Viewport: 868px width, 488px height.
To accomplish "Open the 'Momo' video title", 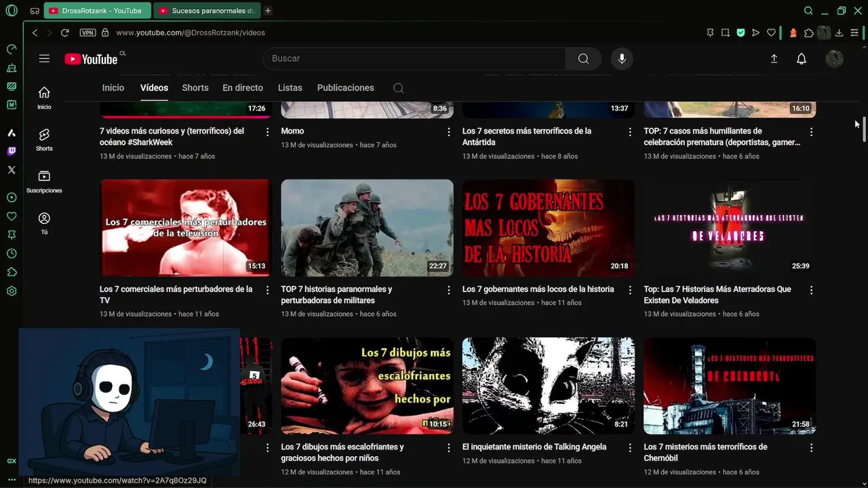I will click(x=292, y=131).
